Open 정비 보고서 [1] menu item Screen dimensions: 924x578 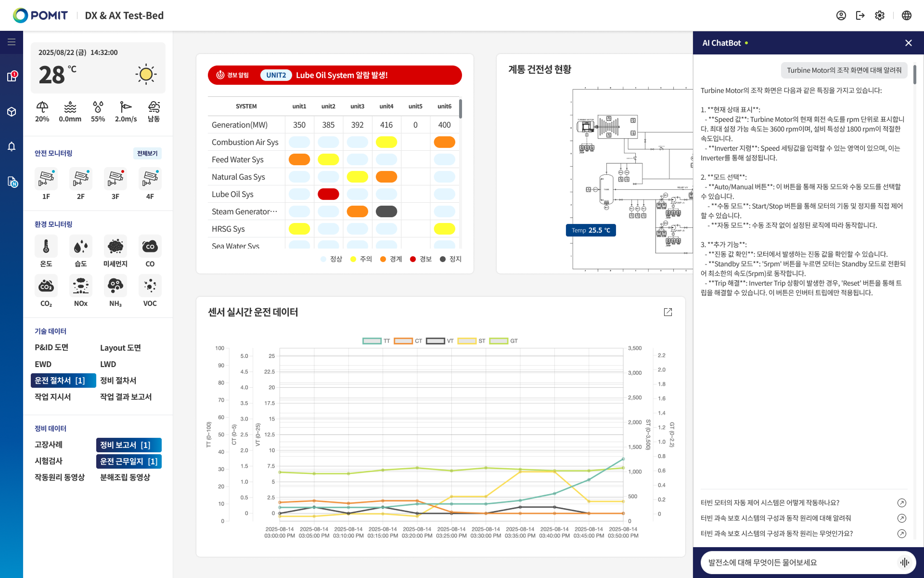coord(128,445)
